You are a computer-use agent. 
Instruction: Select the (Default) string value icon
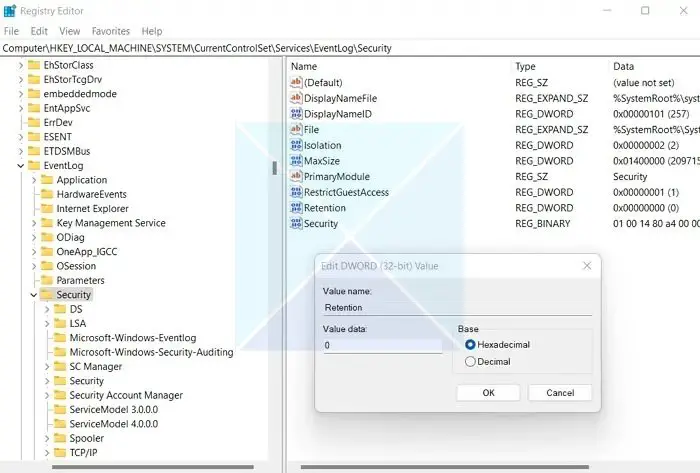296,83
